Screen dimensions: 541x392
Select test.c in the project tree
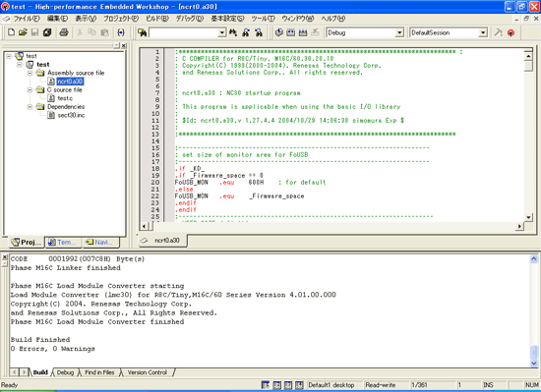[x=65, y=98]
